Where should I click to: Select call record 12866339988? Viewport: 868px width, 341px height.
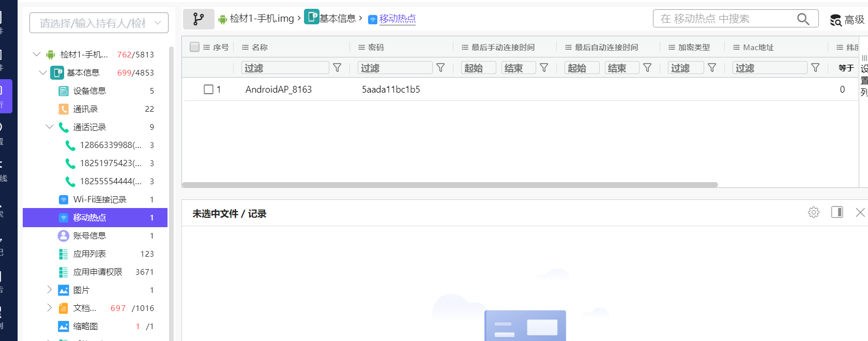(110, 145)
